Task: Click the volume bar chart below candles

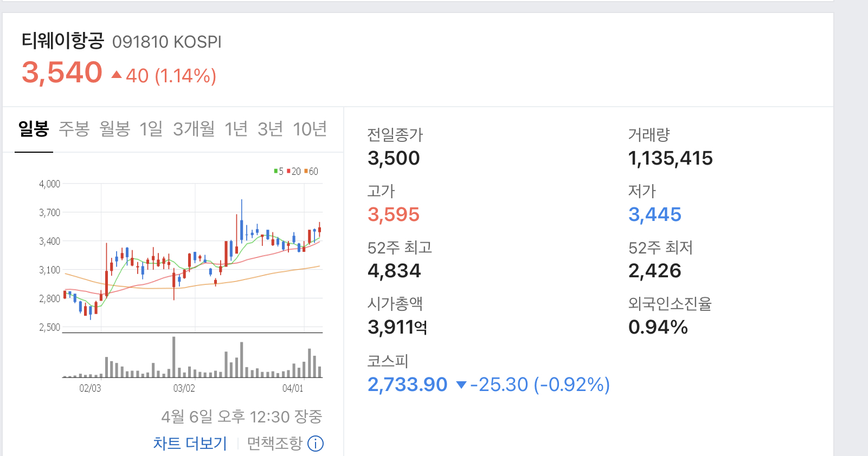Action: tap(192, 356)
